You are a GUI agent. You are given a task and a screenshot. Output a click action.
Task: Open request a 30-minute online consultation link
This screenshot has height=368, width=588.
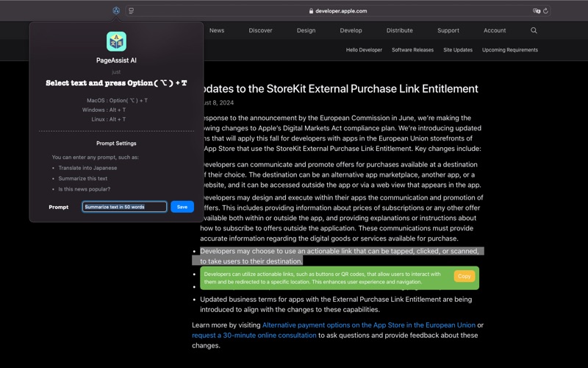click(254, 336)
